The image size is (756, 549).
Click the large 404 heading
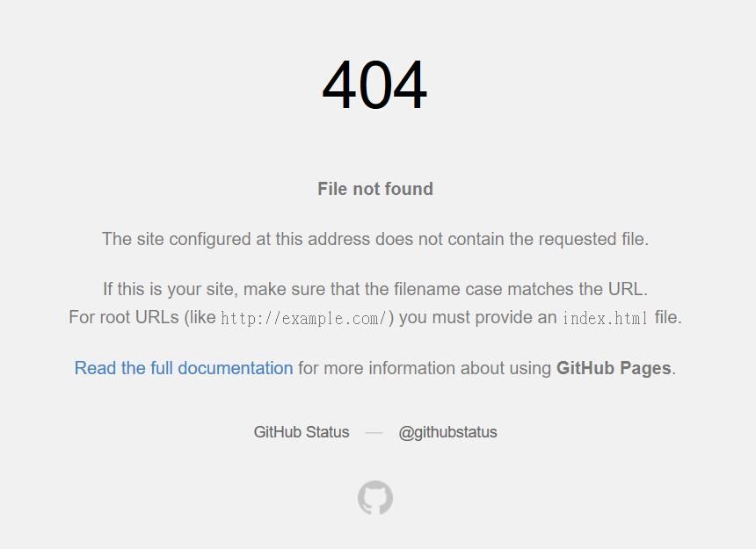point(374,84)
